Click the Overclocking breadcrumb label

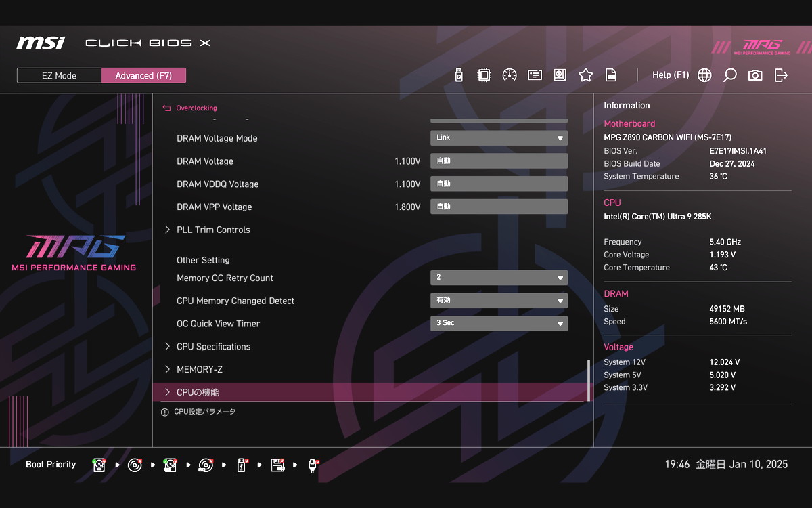(x=196, y=108)
